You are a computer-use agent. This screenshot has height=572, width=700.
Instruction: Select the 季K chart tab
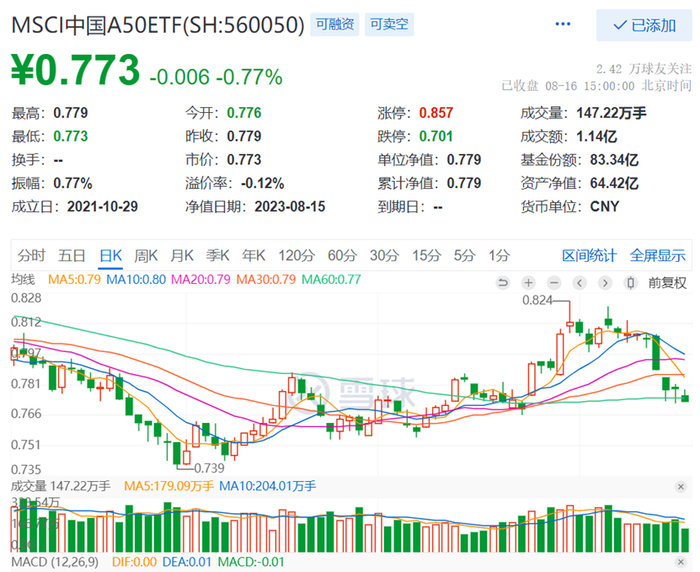point(217,255)
